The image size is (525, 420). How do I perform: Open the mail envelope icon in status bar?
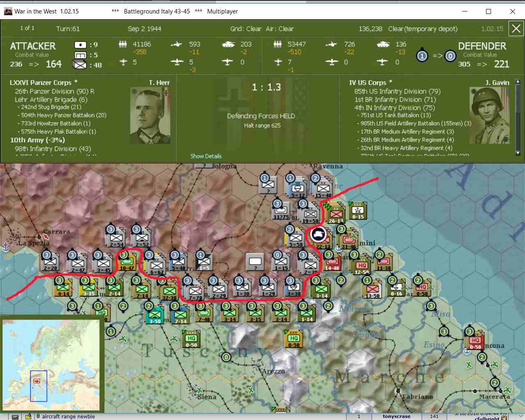point(15,417)
